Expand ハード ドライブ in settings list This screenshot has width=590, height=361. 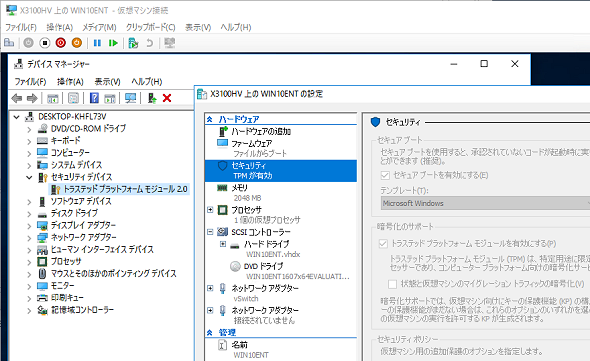(x=223, y=244)
